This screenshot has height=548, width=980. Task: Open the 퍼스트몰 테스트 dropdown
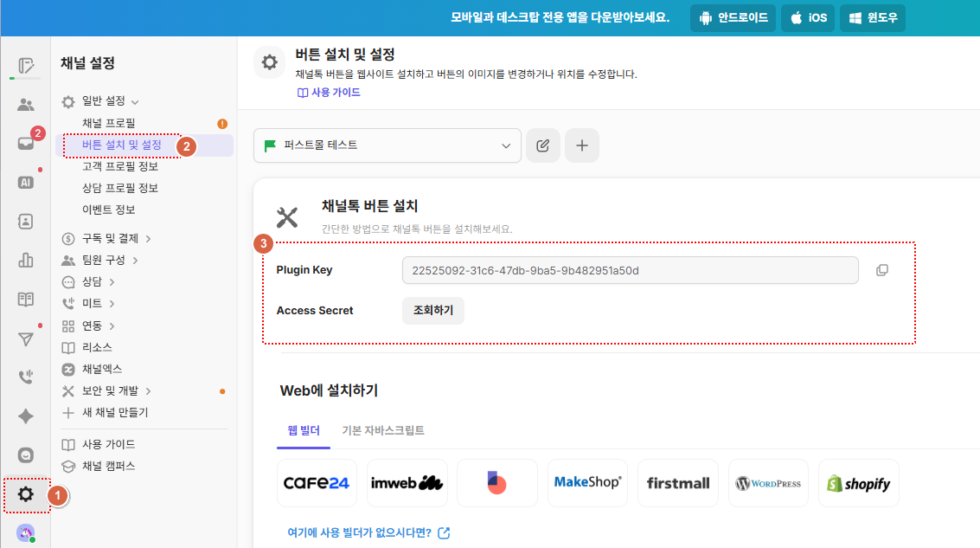pyautogui.click(x=387, y=145)
